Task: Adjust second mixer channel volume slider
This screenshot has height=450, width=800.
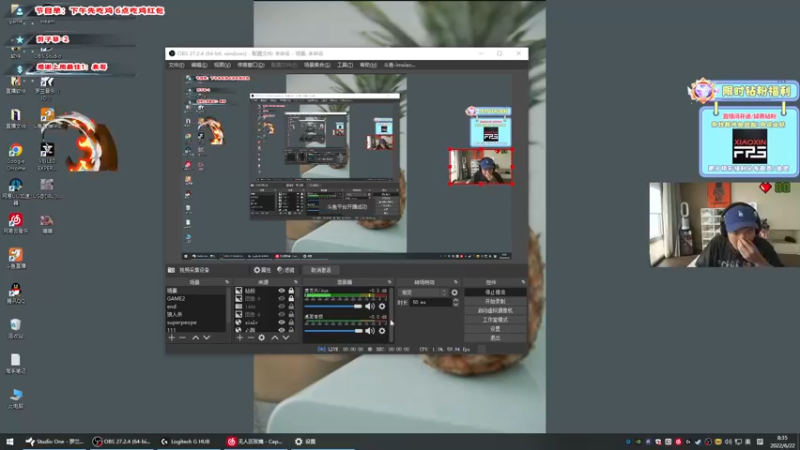Action: coord(333,331)
